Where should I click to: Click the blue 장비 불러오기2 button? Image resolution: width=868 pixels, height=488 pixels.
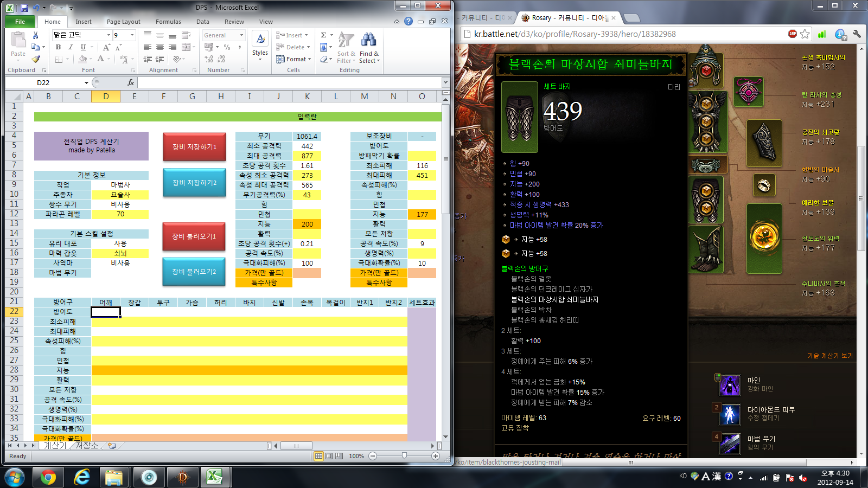pyautogui.click(x=194, y=272)
